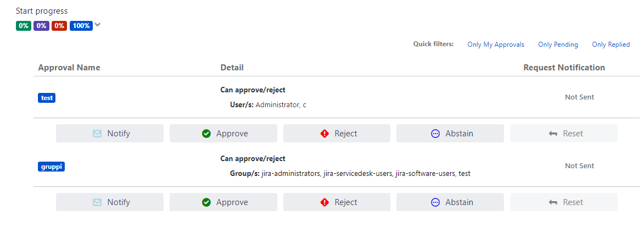Apply the Only Pending quick filter
This screenshot has height=232, width=644.
[x=558, y=45]
